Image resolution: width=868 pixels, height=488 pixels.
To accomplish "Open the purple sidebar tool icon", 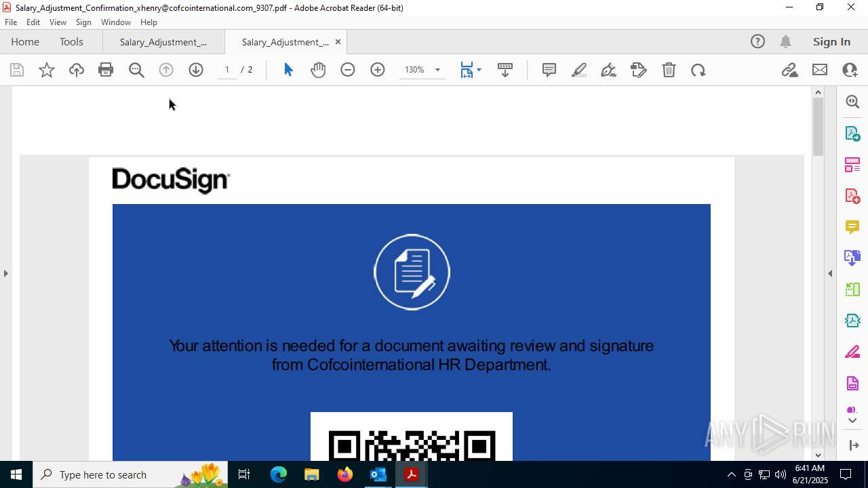I will pos(852,384).
